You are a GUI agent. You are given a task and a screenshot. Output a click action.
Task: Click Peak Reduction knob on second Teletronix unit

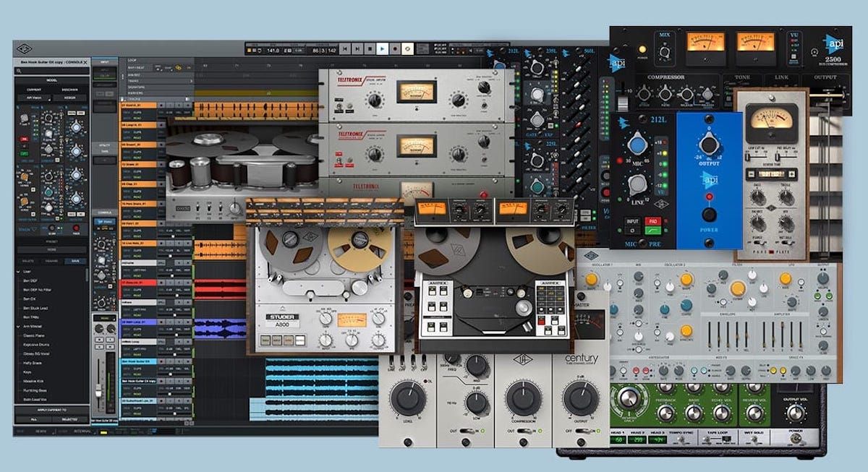459,153
